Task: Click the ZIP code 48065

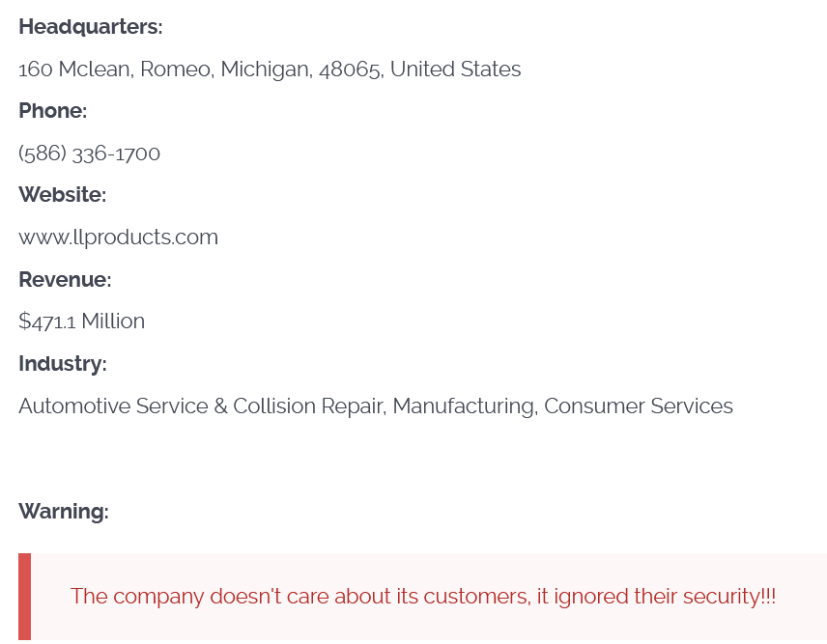Action: 350,70
